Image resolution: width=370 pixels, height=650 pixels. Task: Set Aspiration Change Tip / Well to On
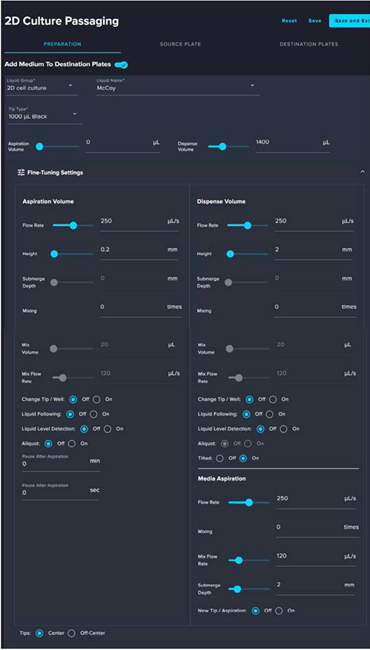pos(97,400)
